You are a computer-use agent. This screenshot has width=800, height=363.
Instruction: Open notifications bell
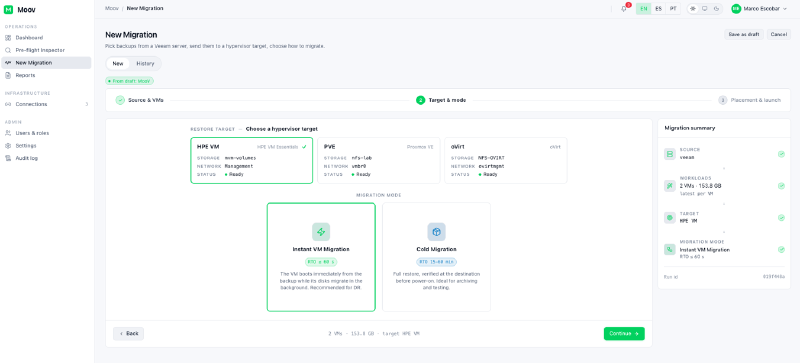click(x=623, y=9)
